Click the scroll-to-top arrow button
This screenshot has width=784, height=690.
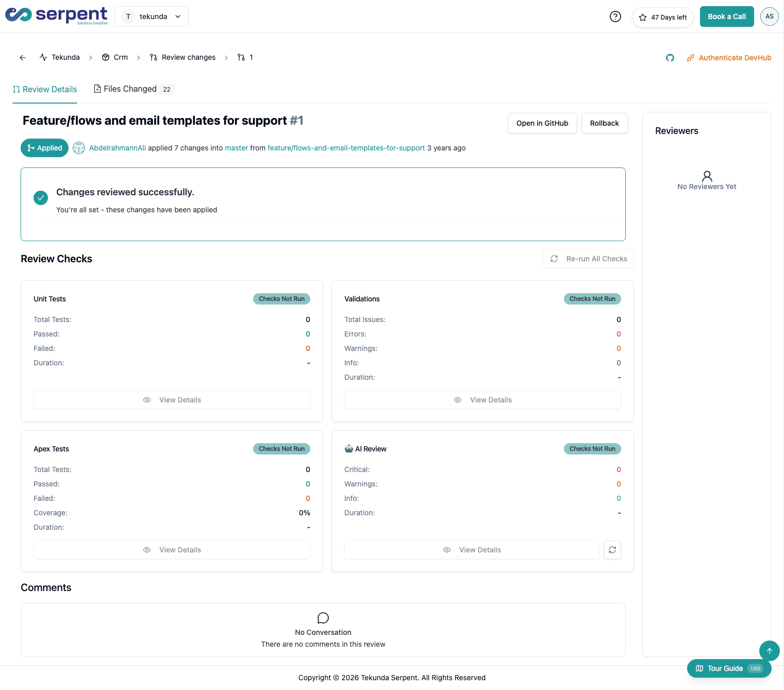[x=769, y=651]
